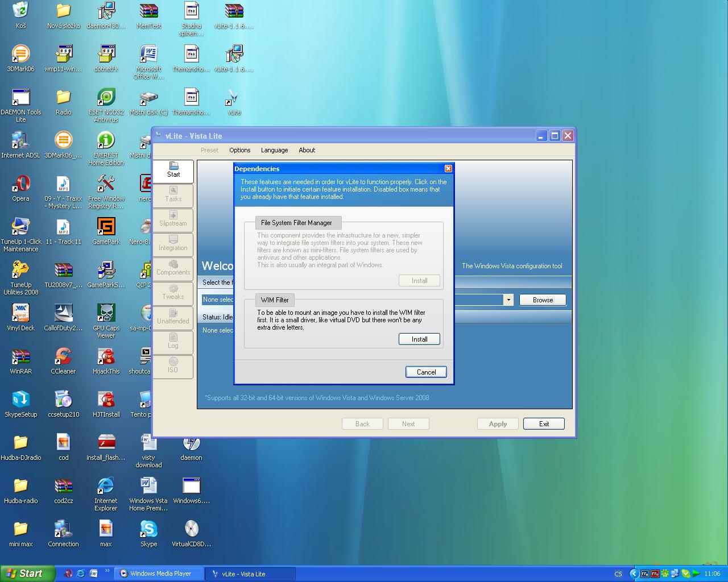Open the Windows Start menu
728x582 pixels.
(x=27, y=573)
